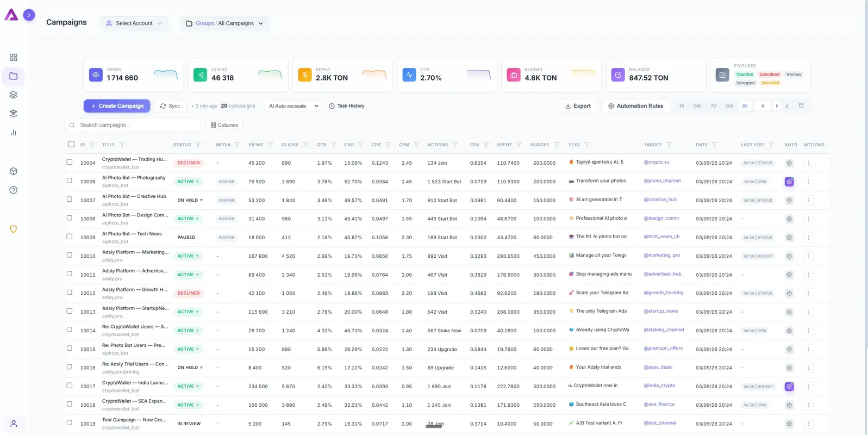Click the filter icon beside the TITLE column
This screenshot has height=435, width=868.
(122, 145)
